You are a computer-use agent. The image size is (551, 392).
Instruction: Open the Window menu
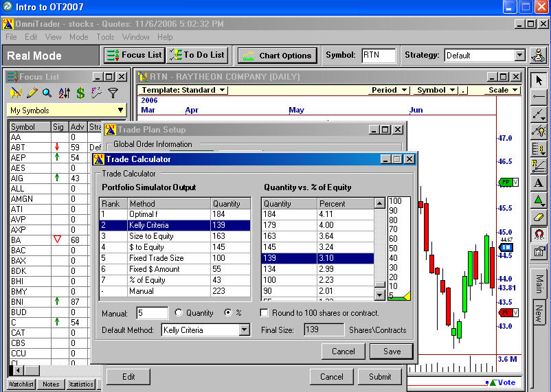tap(135, 37)
